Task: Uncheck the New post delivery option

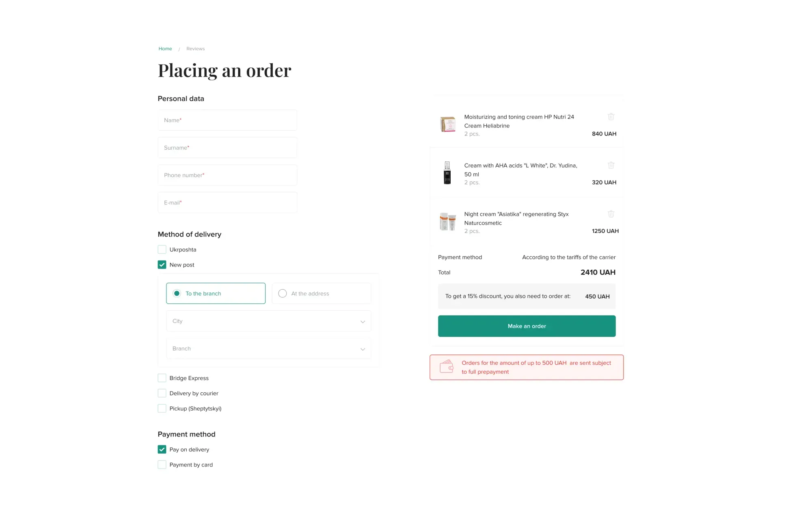Action: click(x=162, y=265)
